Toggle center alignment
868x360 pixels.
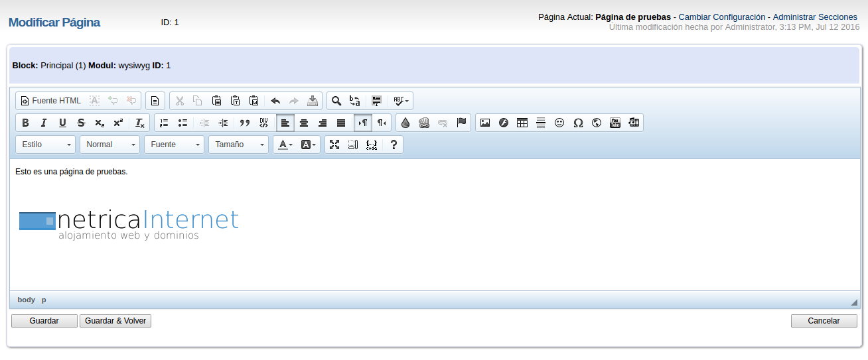coord(304,123)
